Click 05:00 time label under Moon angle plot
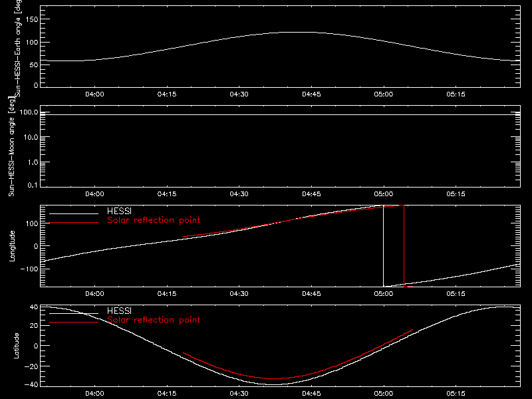The width and height of the screenshot is (532, 399). (384, 194)
